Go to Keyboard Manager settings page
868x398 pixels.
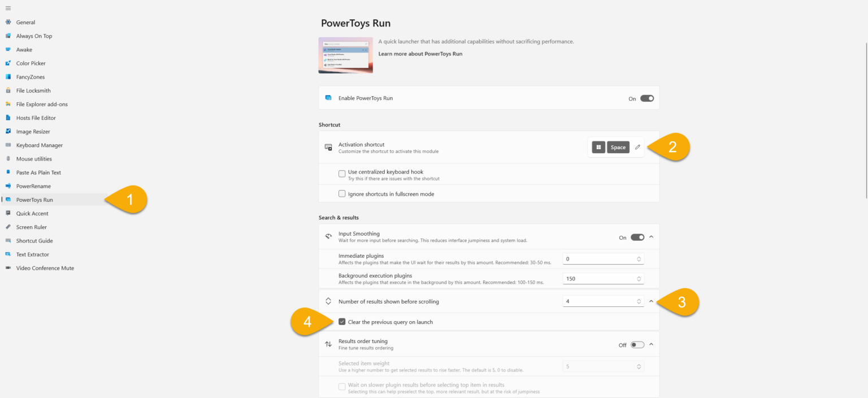coord(39,145)
